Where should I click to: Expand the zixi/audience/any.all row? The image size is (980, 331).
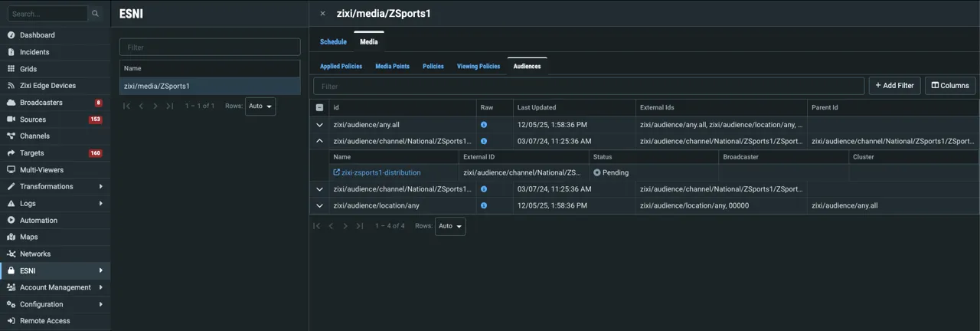pyautogui.click(x=319, y=125)
